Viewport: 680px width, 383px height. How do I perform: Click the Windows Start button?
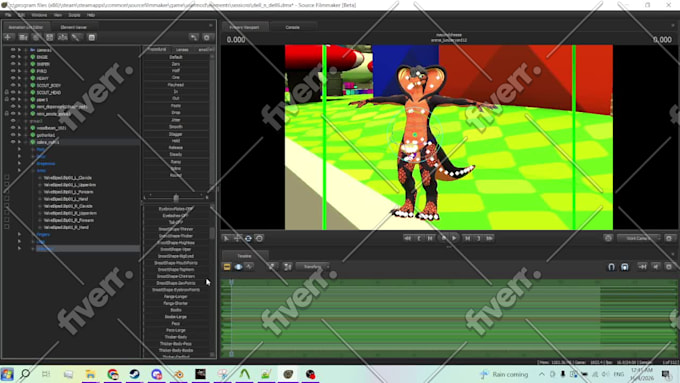coord(7,374)
